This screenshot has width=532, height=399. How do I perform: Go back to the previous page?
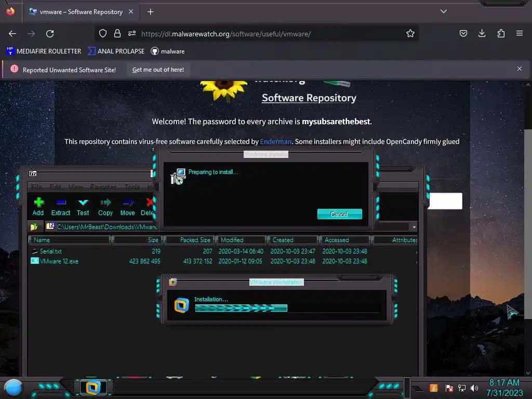pyautogui.click(x=12, y=34)
